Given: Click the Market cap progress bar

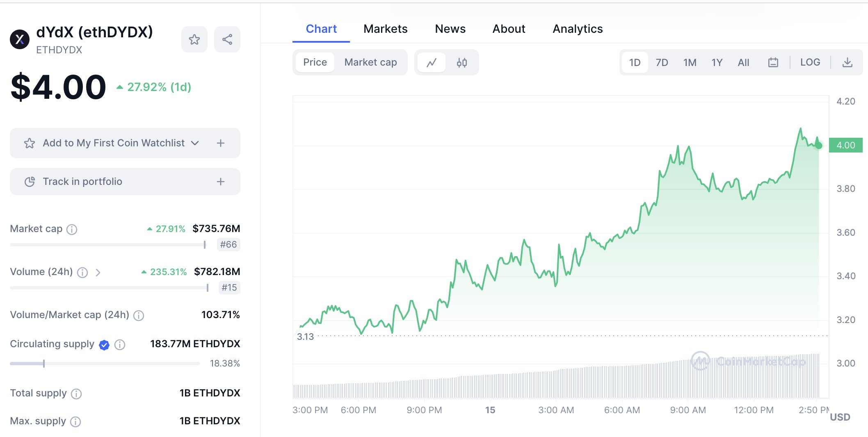Looking at the screenshot, I should [x=108, y=245].
